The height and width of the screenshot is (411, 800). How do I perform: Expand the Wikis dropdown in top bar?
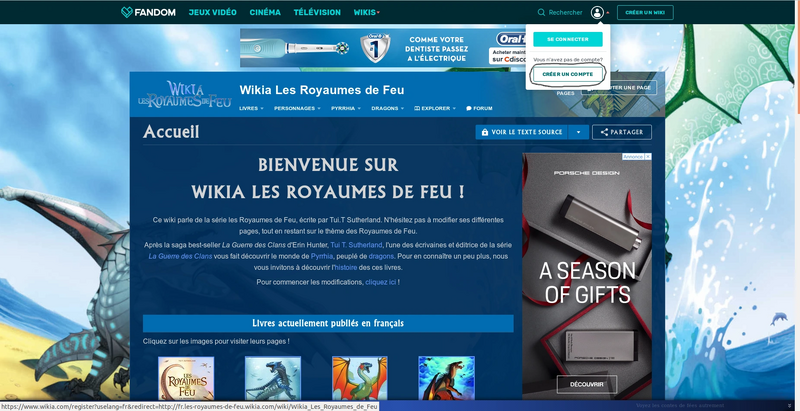click(x=367, y=12)
